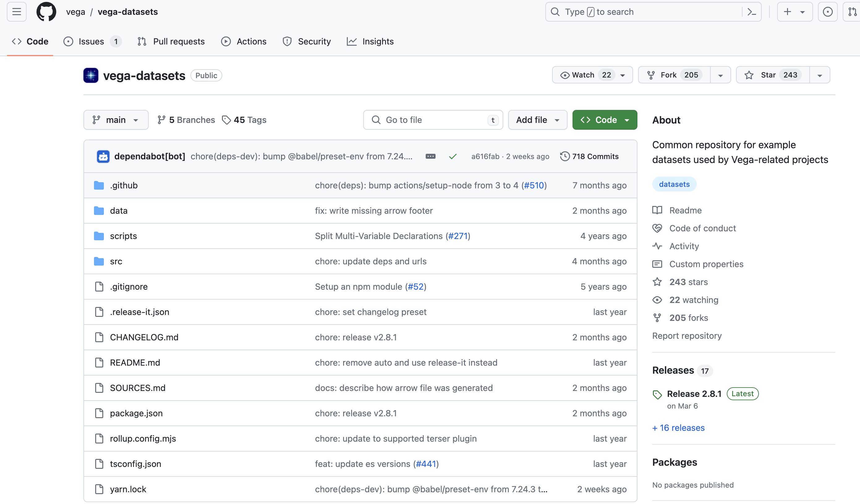This screenshot has height=504, width=860.
Task: Expand the Add file dropdown
Action: (x=538, y=120)
